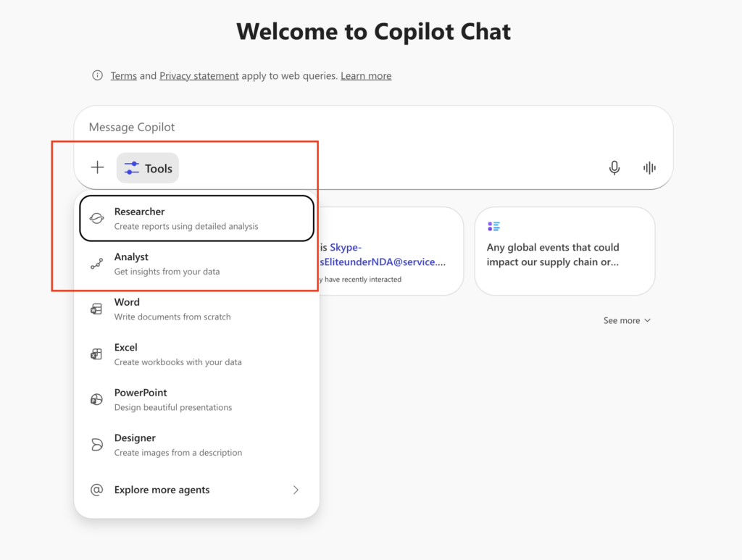Click the info icon beside Terms
The height and width of the screenshot is (560, 742).
click(x=97, y=75)
